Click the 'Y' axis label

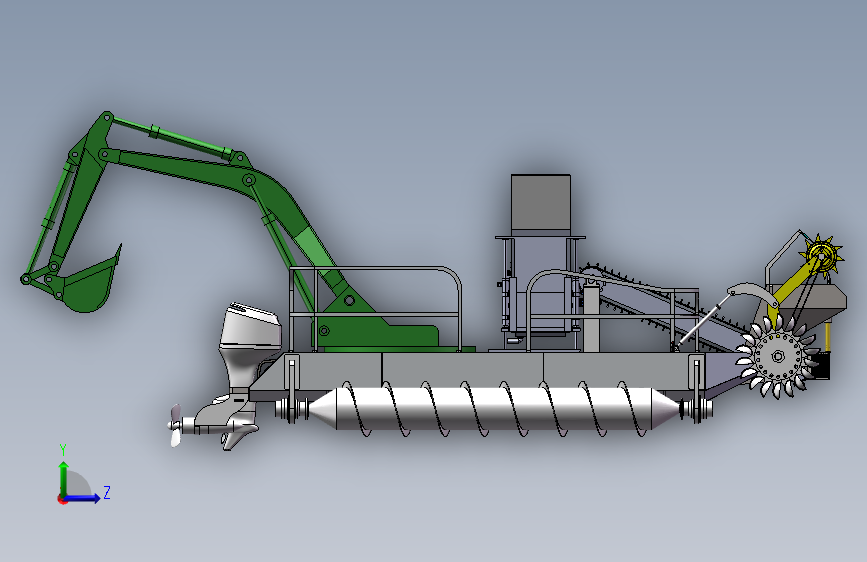click(x=63, y=450)
